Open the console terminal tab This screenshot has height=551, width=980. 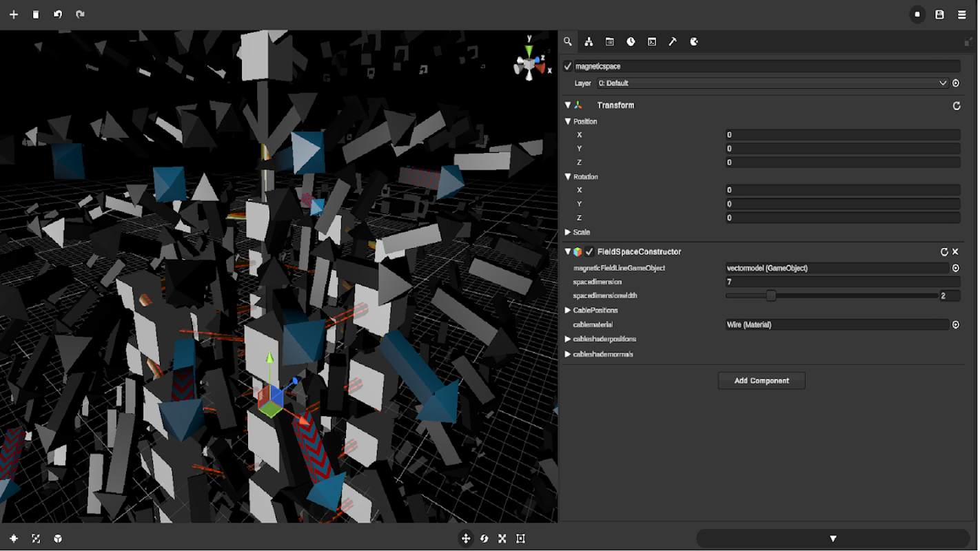652,42
